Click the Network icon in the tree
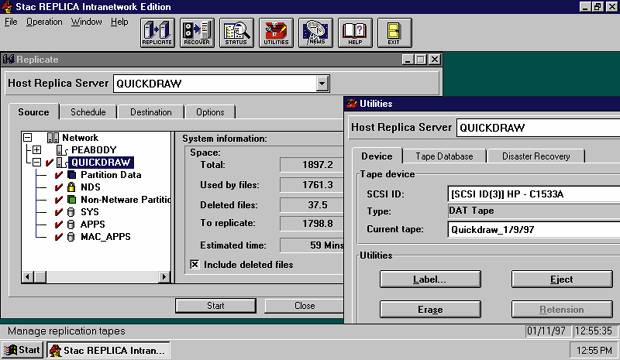This screenshot has width=620, height=360. tap(53, 138)
